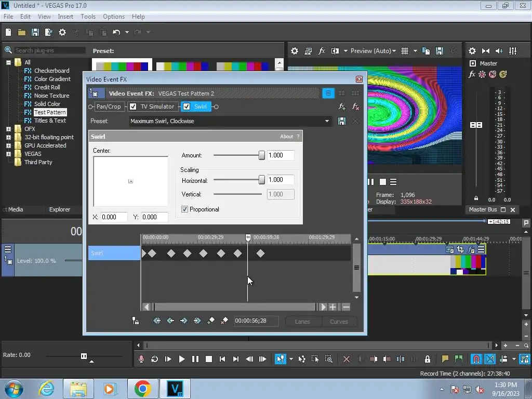Click the Next Keyframe arrow
This screenshot has width=532, height=399.
click(183, 321)
